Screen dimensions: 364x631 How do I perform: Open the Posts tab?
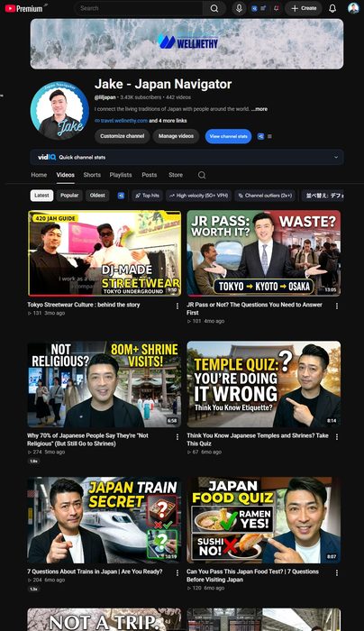tap(150, 175)
